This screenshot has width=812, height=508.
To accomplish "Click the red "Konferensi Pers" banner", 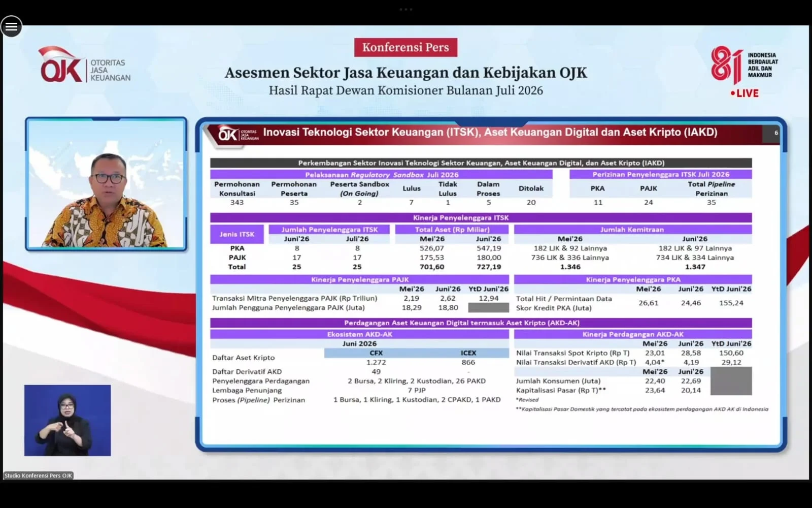I will coord(406,48).
